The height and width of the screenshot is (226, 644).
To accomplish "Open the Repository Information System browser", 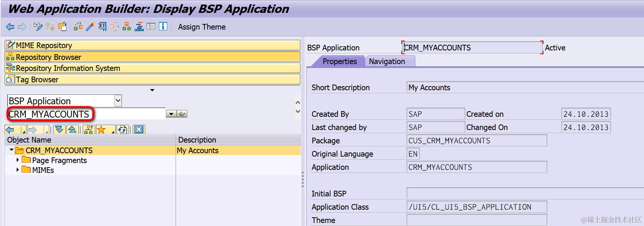I will click(152, 68).
